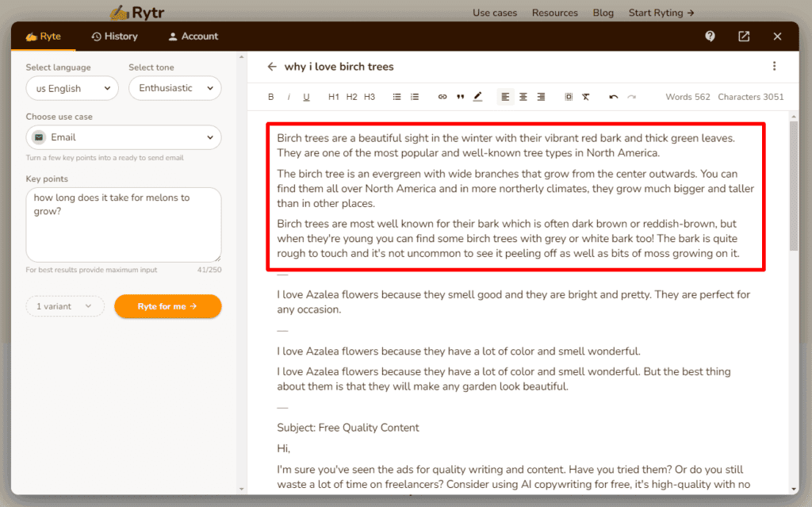The height and width of the screenshot is (507, 812).
Task: Click the left panel scroll up arrow
Action: 242,56
